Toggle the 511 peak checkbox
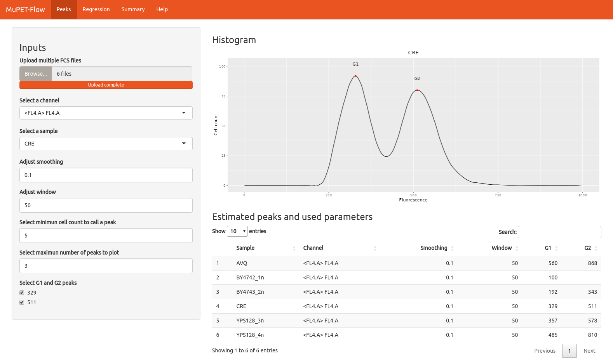 (x=22, y=302)
